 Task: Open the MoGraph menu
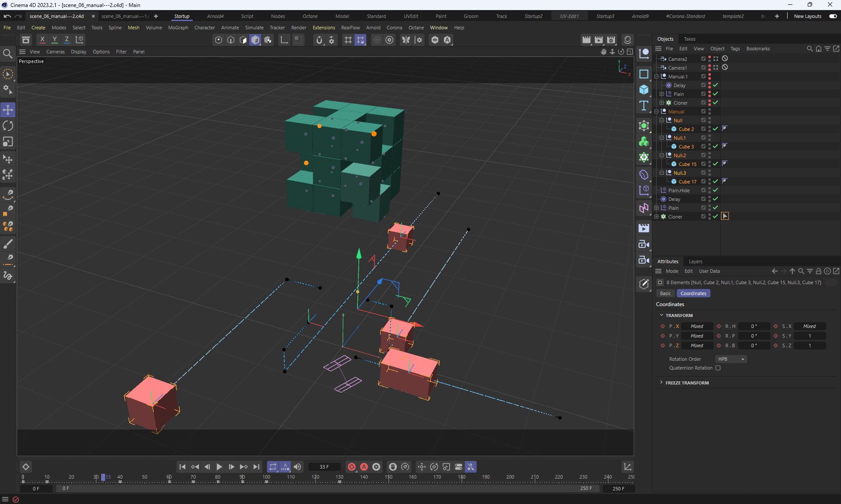pos(178,28)
